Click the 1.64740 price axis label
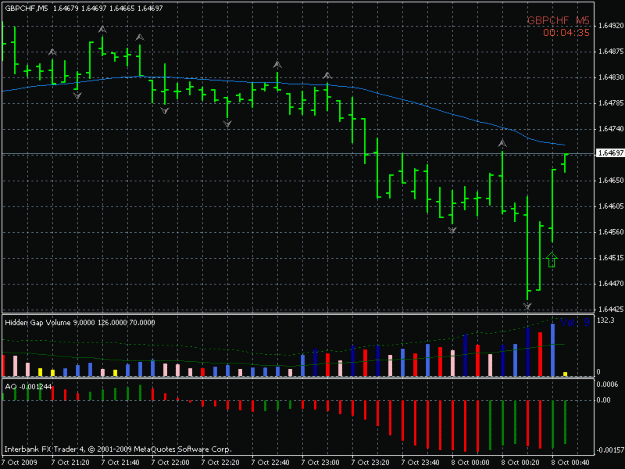The image size is (625, 469). (611, 129)
